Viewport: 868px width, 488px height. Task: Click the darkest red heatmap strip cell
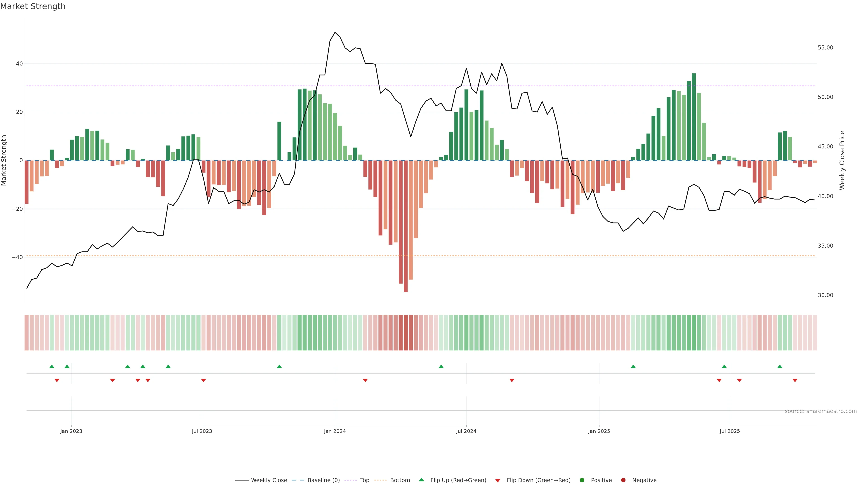click(x=406, y=333)
